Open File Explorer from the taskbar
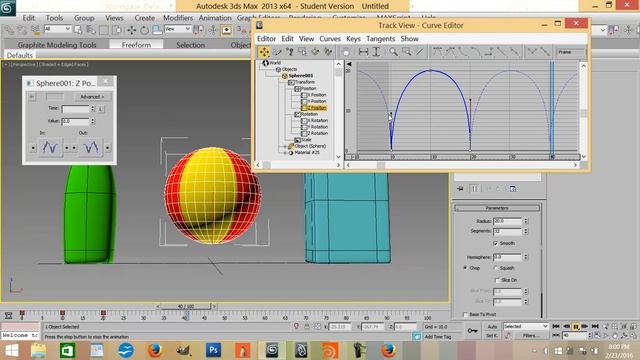This screenshot has height=360, width=640. (x=38, y=350)
